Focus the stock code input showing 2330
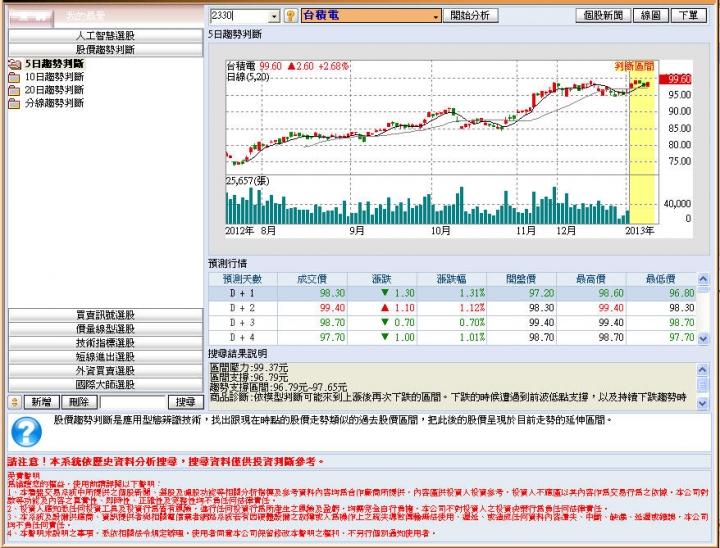This screenshot has height=548, width=720. click(239, 16)
